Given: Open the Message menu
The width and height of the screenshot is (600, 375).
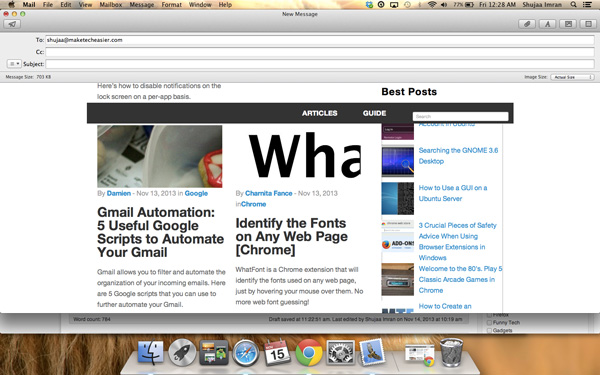Looking at the screenshot, I should tap(142, 5).
